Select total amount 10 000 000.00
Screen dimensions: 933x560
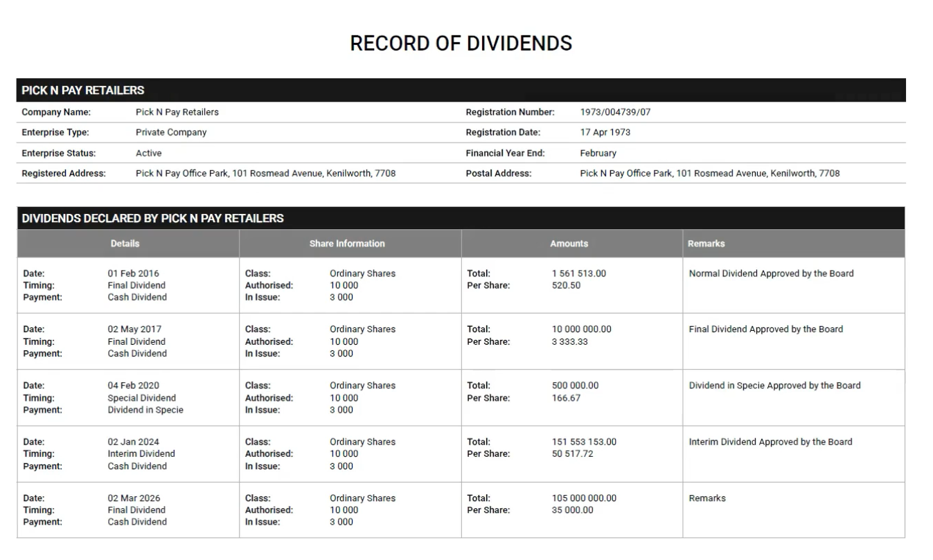582,329
